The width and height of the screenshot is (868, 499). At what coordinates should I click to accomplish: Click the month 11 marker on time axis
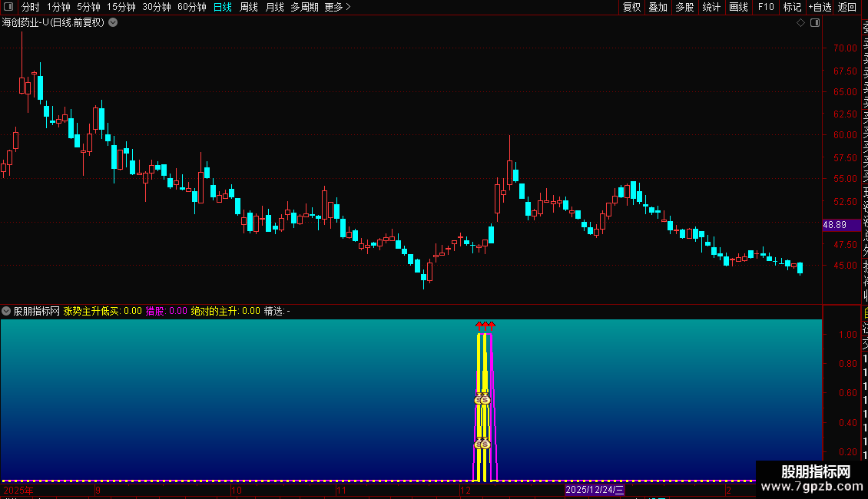tap(341, 490)
